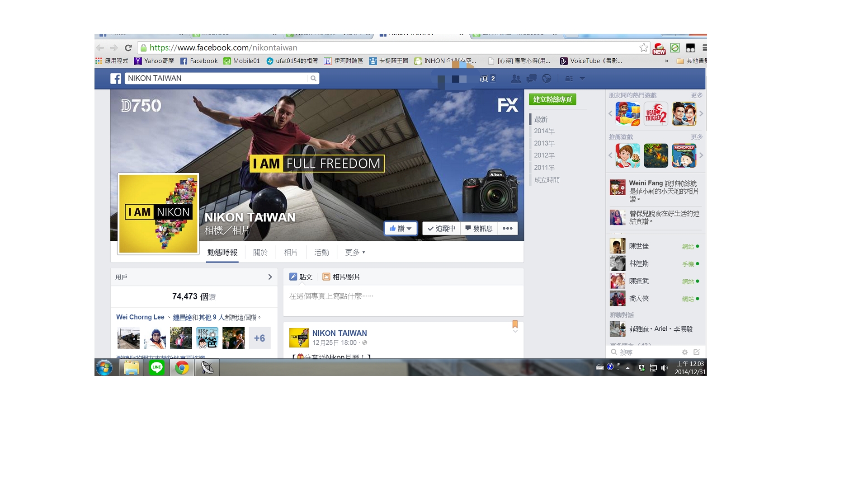Click the 建立粉絲專頁 green button
The image size is (868, 488).
(552, 99)
